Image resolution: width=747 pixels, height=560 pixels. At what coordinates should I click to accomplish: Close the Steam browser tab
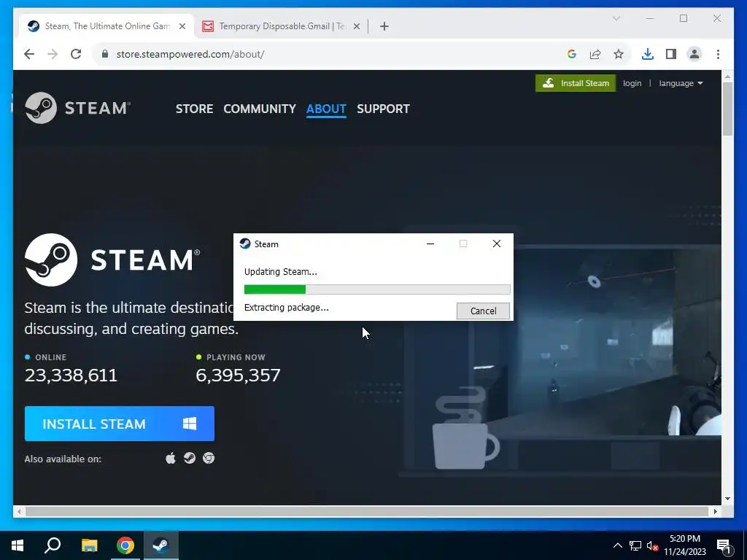point(182,26)
